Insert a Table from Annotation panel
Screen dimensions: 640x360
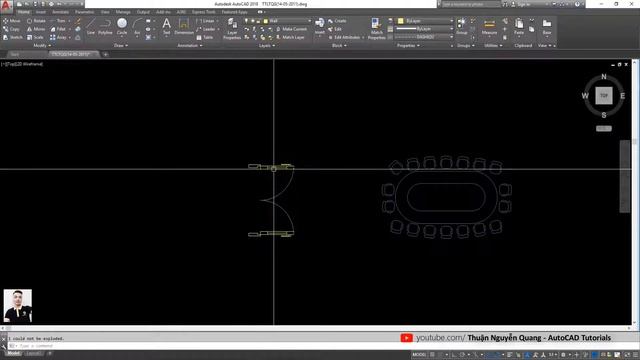205,37
